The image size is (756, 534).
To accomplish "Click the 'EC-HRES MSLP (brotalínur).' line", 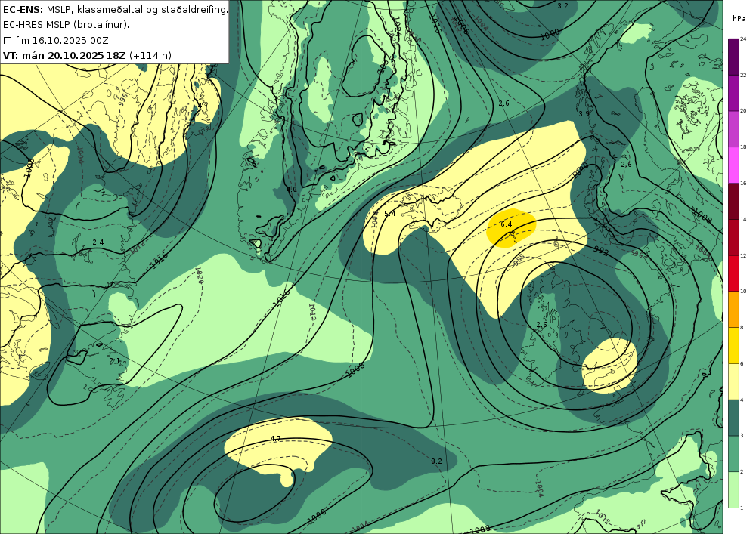I will pyautogui.click(x=66, y=25).
